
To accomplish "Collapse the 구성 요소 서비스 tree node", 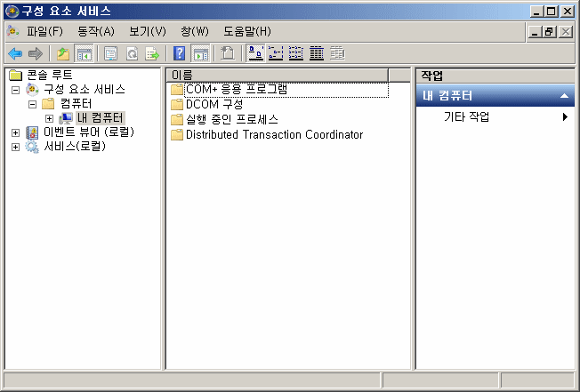I will (x=15, y=90).
